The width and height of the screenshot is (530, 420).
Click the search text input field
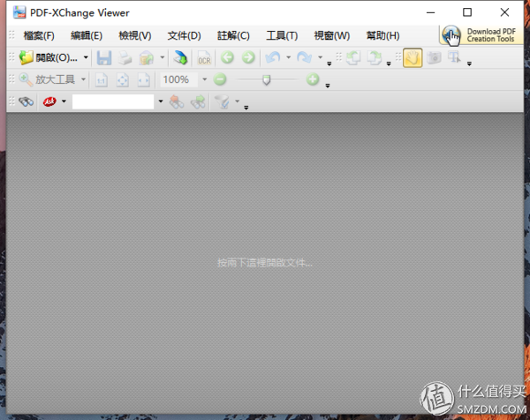coord(113,101)
